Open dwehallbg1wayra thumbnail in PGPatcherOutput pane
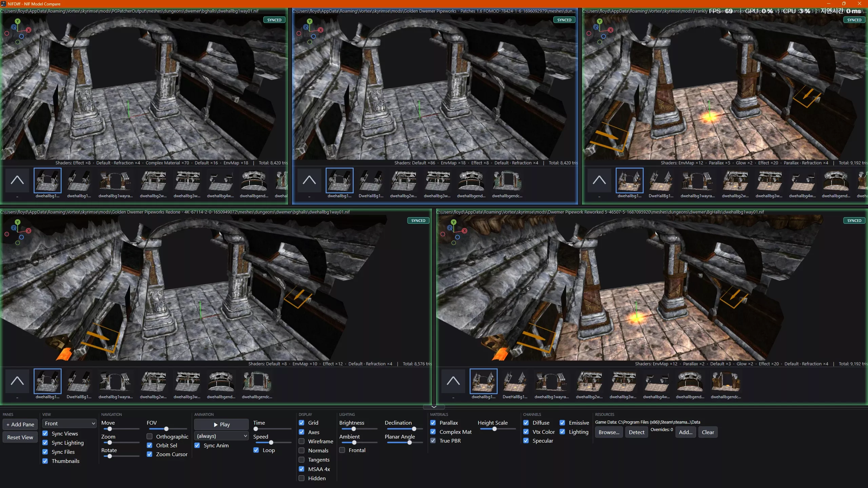868x488 pixels. (116, 183)
